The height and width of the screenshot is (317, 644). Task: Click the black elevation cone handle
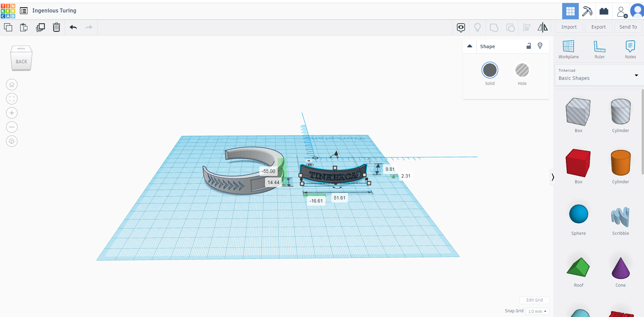tap(335, 154)
